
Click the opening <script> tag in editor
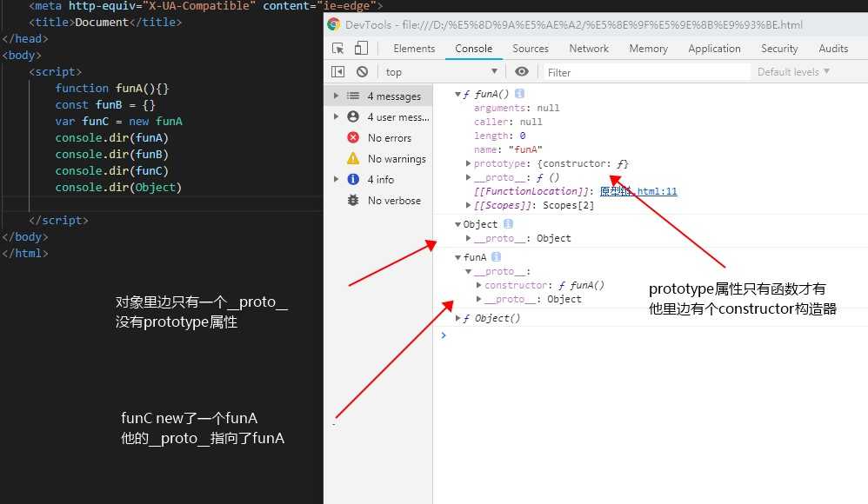coord(55,71)
